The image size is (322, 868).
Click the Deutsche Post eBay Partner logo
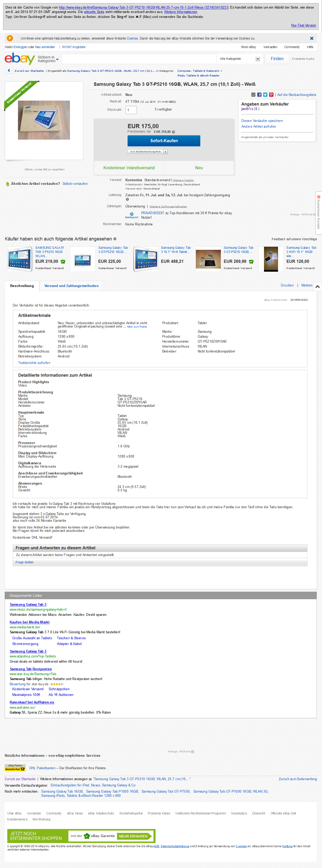point(15,768)
